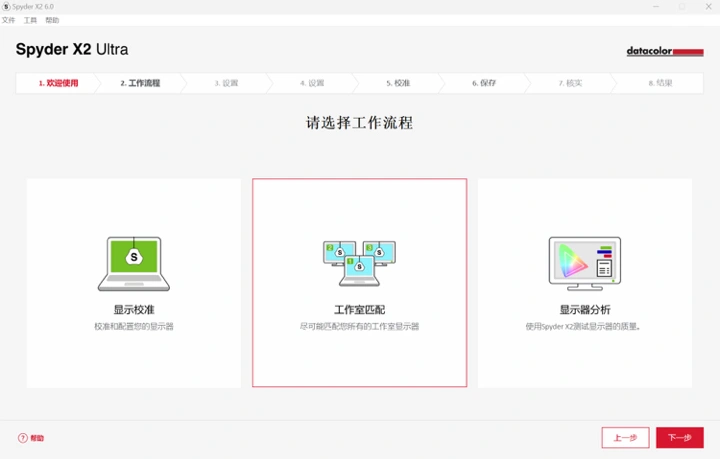The image size is (720, 459).
Task: Choose the 显示器分析 workflow title
Action: (585, 310)
